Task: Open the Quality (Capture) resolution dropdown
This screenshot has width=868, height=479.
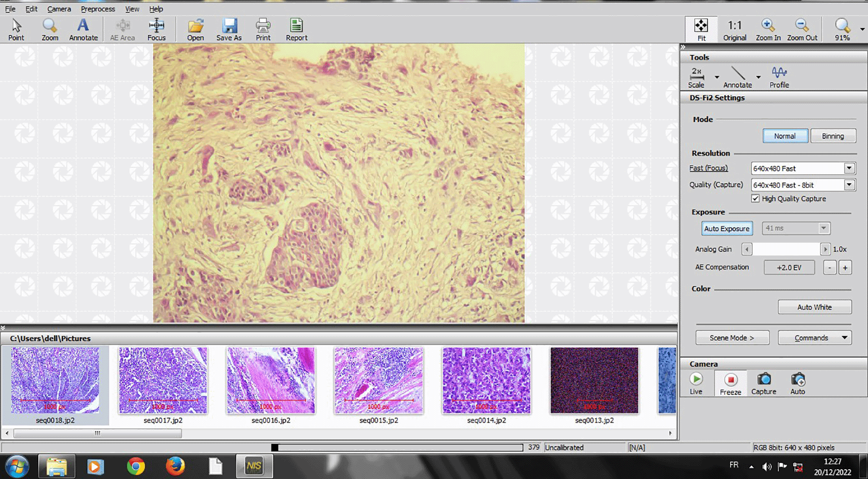Action: click(x=849, y=185)
